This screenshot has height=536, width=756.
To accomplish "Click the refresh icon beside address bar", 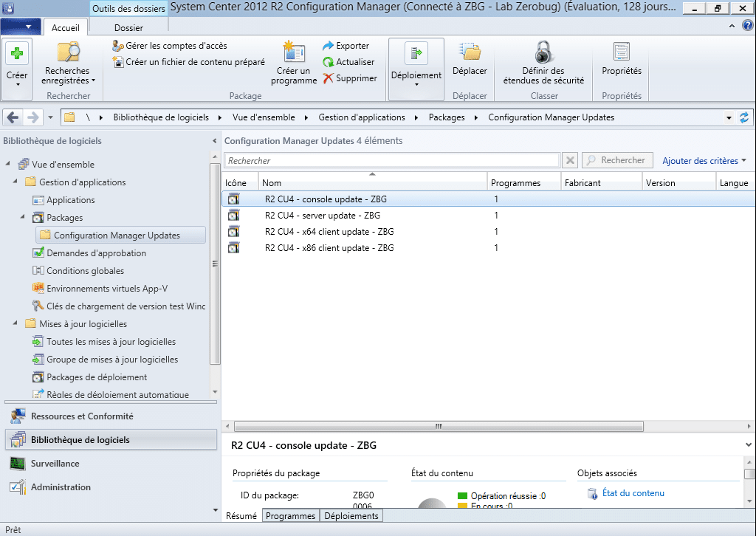I will tap(744, 117).
